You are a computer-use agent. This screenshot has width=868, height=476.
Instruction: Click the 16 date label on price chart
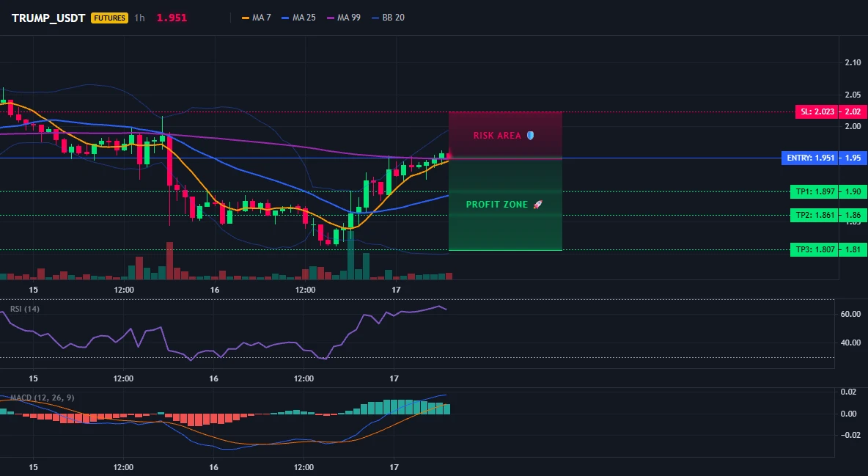(x=215, y=290)
